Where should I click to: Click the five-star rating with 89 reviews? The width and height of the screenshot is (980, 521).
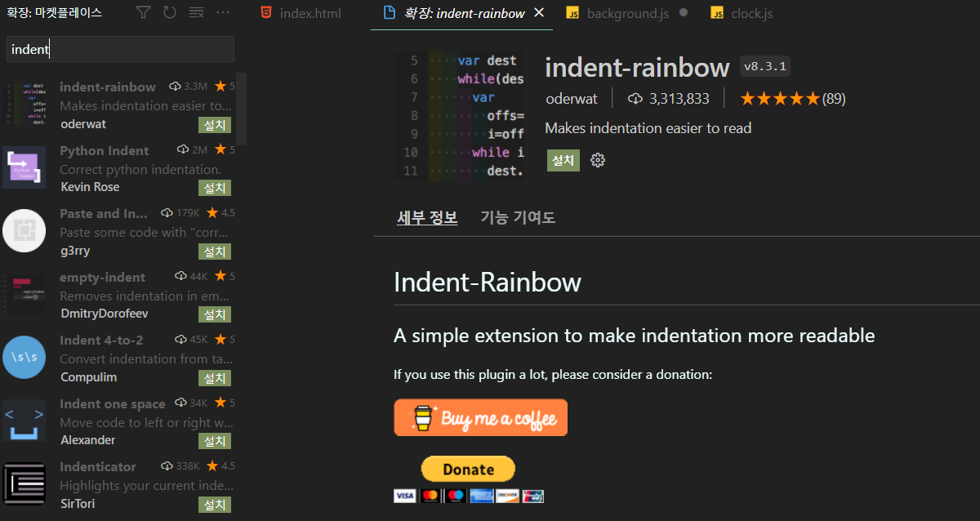(792, 99)
